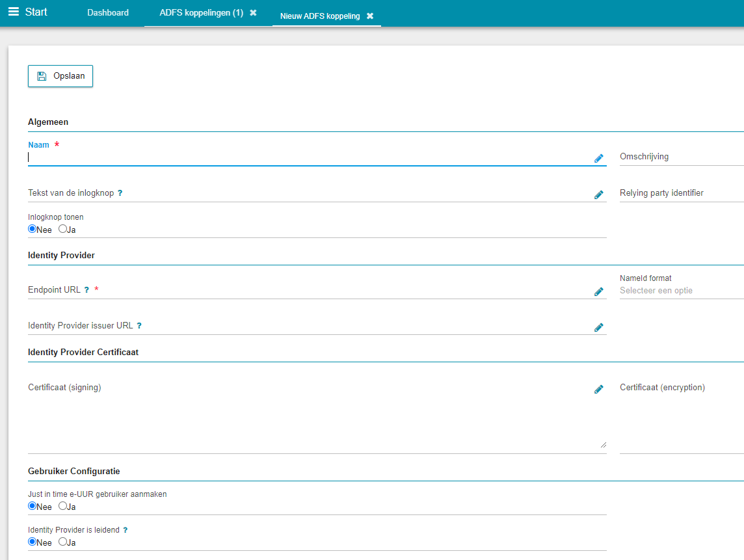Switch to the Dashboard tab
Viewport: 744px width, 560px height.
click(108, 13)
